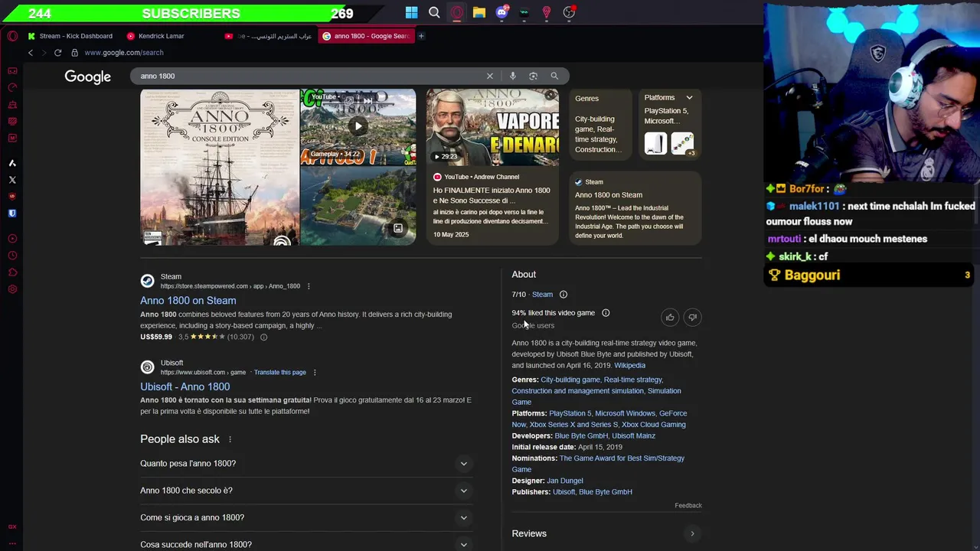The image size is (980, 551).
Task: Click Google logo
Action: click(x=87, y=77)
